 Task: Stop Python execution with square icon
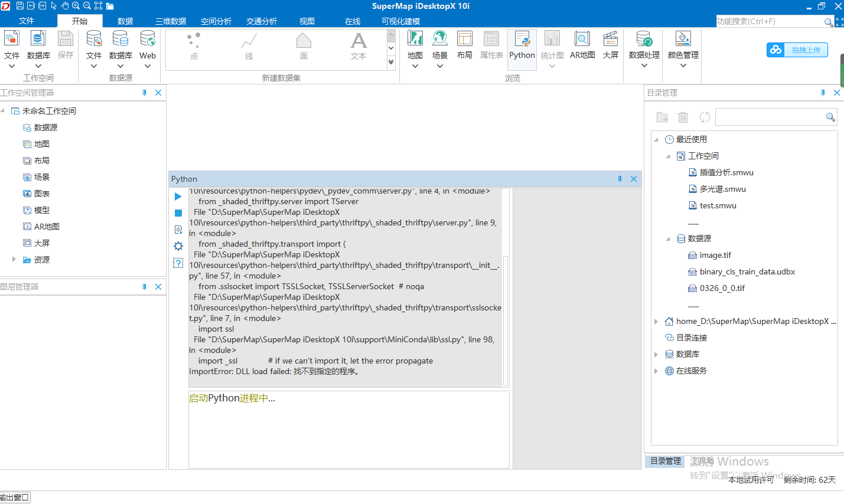click(x=178, y=213)
